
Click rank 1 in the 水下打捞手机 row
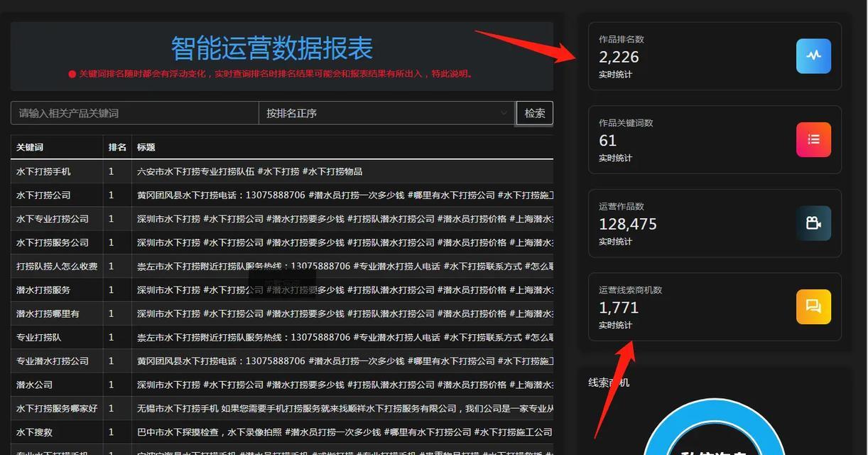point(112,171)
